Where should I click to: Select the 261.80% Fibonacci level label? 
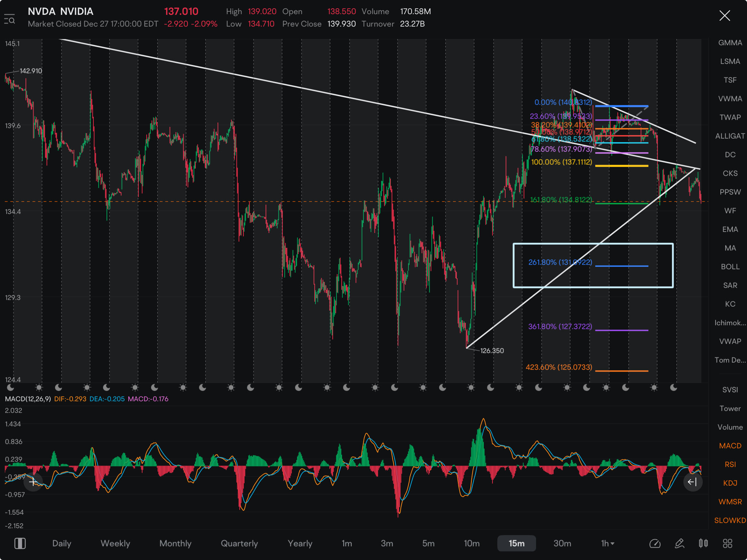[560, 262]
